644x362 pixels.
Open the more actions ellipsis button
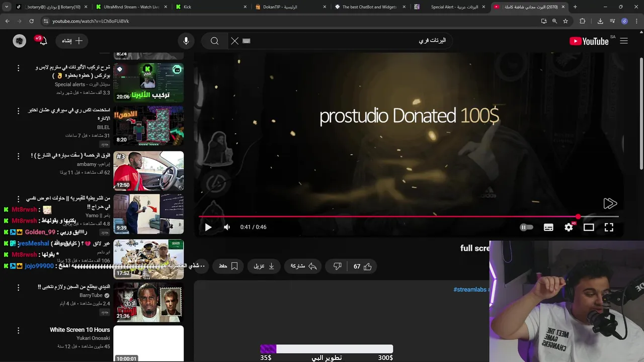tap(201, 266)
